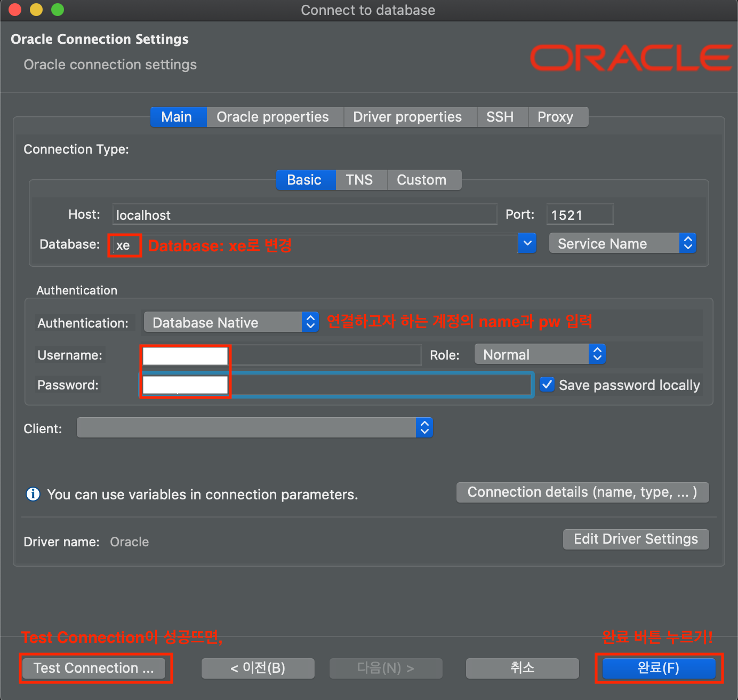Image resolution: width=738 pixels, height=700 pixels.
Task: Go back with 이전(B) button
Action: [258, 668]
